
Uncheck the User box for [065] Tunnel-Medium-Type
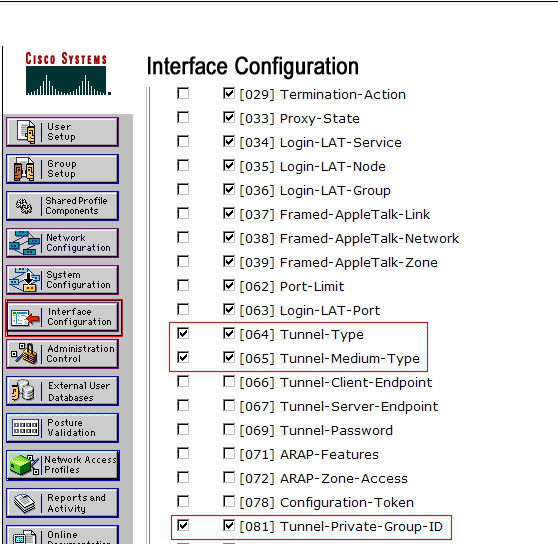(183, 357)
